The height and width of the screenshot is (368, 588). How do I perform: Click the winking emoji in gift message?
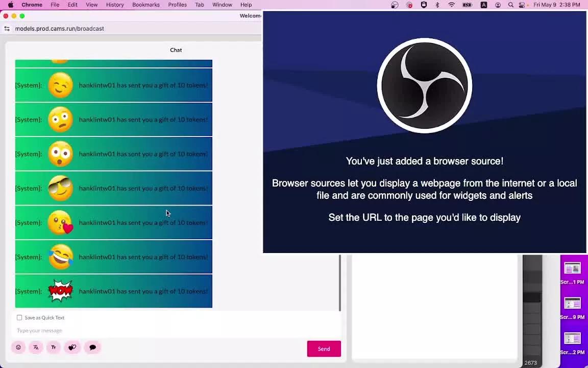point(60,85)
